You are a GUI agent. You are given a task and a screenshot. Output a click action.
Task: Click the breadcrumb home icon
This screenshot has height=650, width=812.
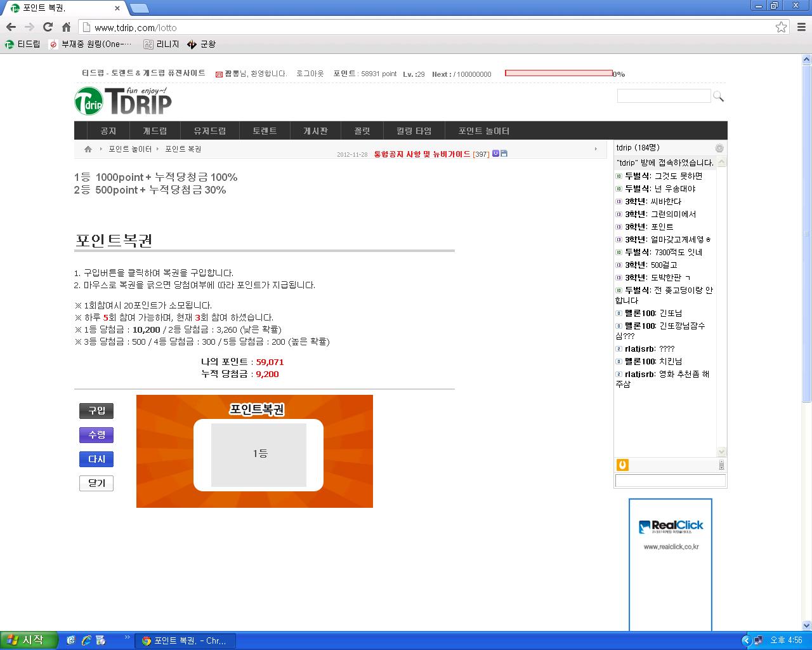88,149
